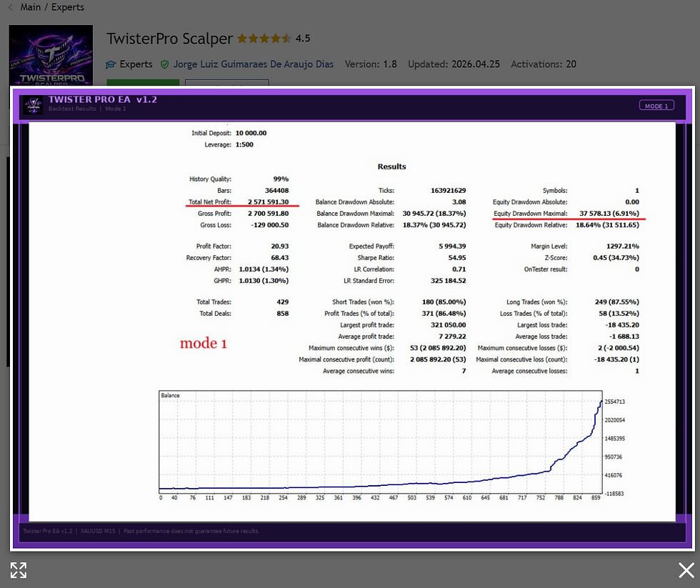
Task: Click the Balance Drawdown Absolute value 3.08
Action: pos(459,202)
